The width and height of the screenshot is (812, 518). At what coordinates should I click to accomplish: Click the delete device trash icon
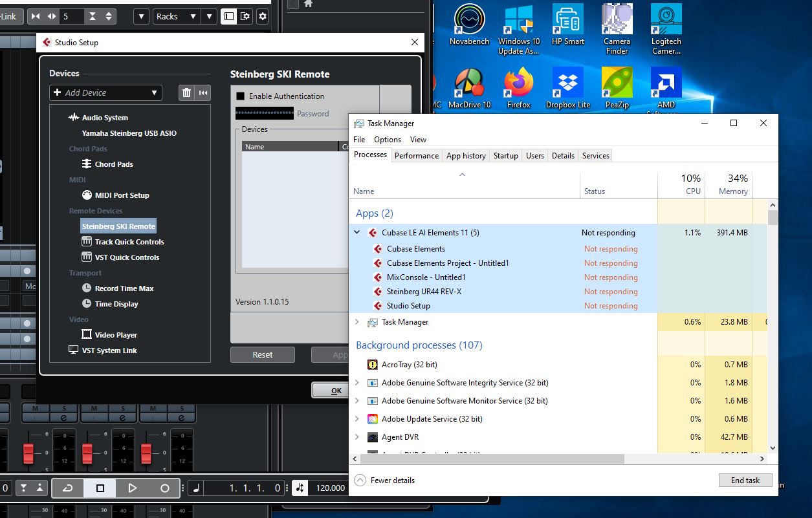pos(185,92)
